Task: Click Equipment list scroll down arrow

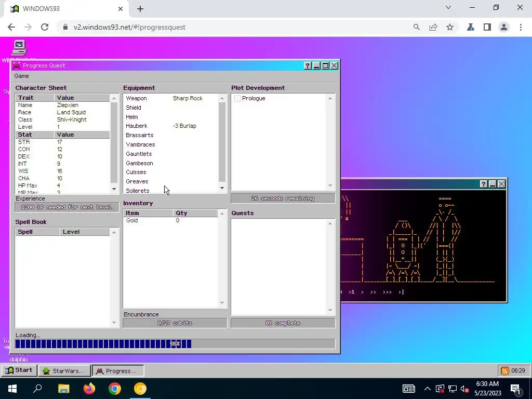Action: click(x=222, y=188)
